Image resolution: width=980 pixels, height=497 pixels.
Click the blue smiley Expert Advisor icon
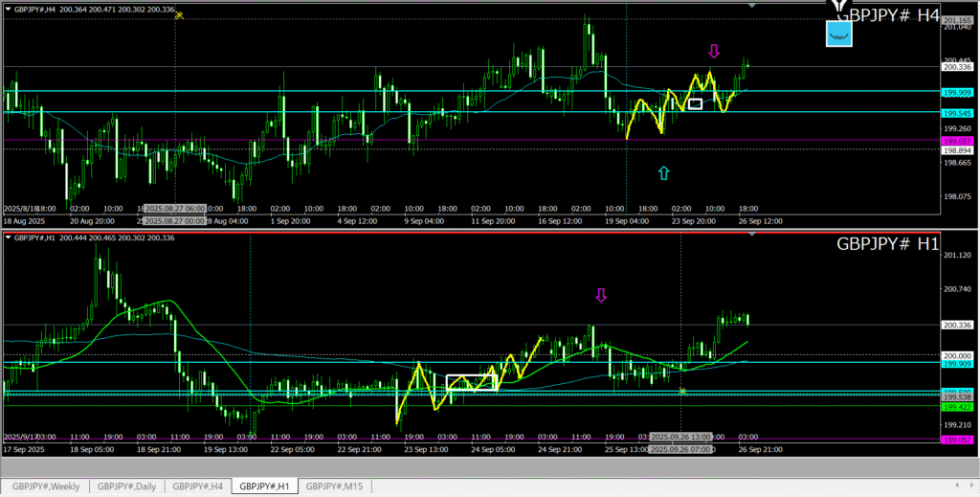pos(839,34)
